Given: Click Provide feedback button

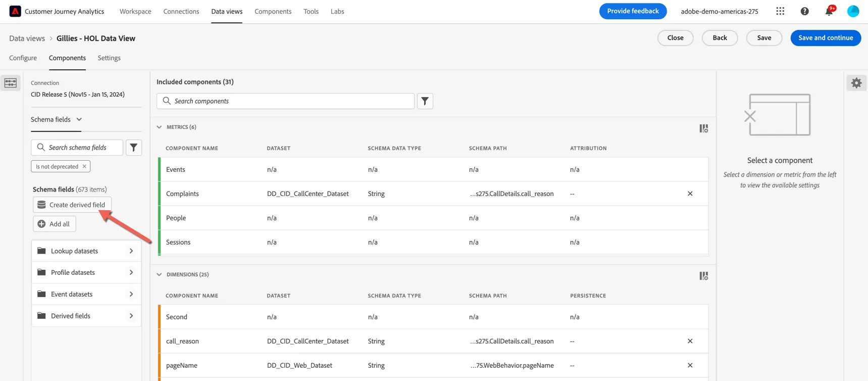Looking at the screenshot, I should [x=633, y=11].
